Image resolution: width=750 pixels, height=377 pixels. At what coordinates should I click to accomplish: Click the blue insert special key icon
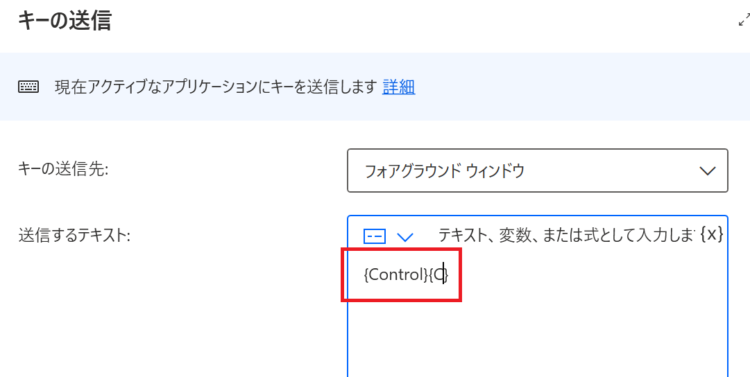375,236
